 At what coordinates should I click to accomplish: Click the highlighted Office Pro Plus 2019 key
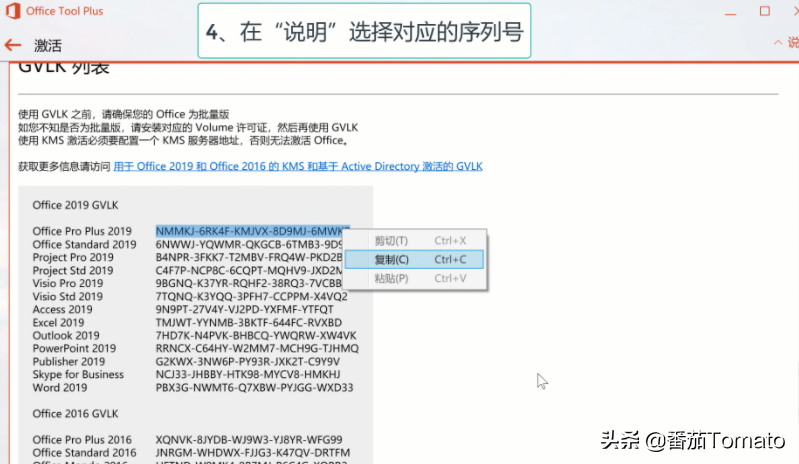pos(253,231)
